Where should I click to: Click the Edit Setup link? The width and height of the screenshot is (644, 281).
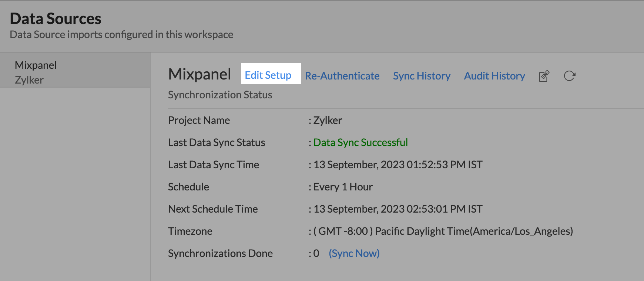[268, 75]
